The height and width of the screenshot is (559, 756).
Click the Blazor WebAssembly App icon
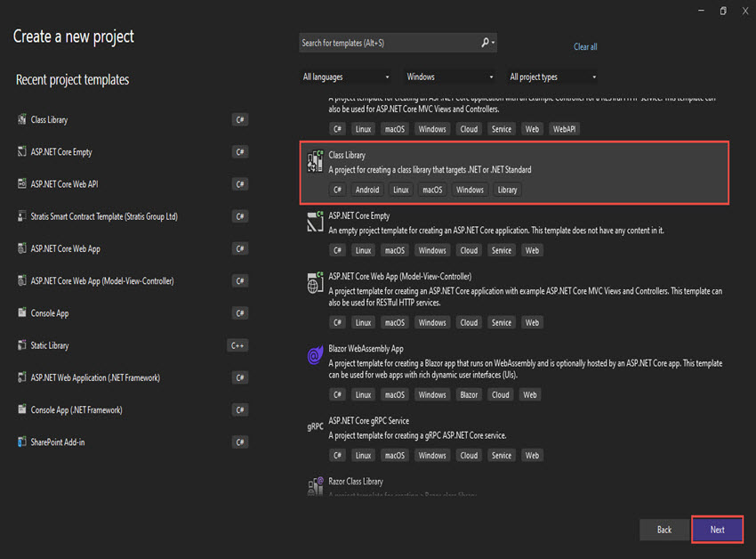point(315,357)
